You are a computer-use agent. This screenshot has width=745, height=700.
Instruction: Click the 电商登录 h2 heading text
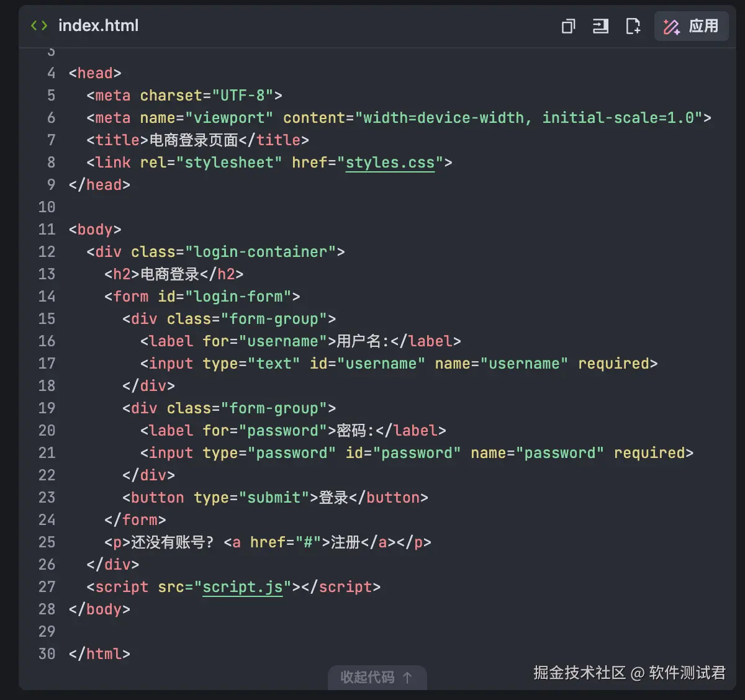pos(169,274)
